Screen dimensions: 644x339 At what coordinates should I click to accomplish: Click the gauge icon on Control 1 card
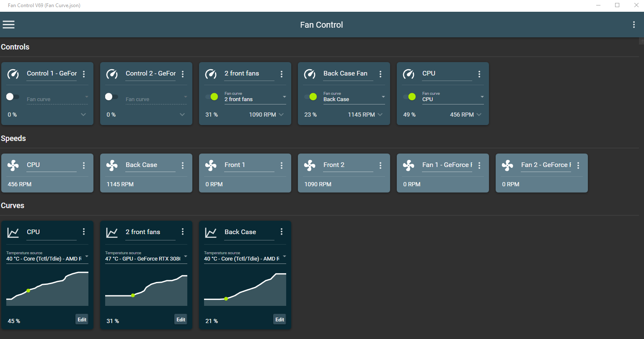13,74
